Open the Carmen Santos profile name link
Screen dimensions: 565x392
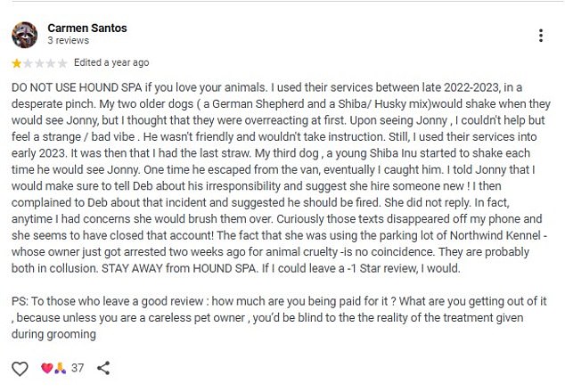(86, 29)
